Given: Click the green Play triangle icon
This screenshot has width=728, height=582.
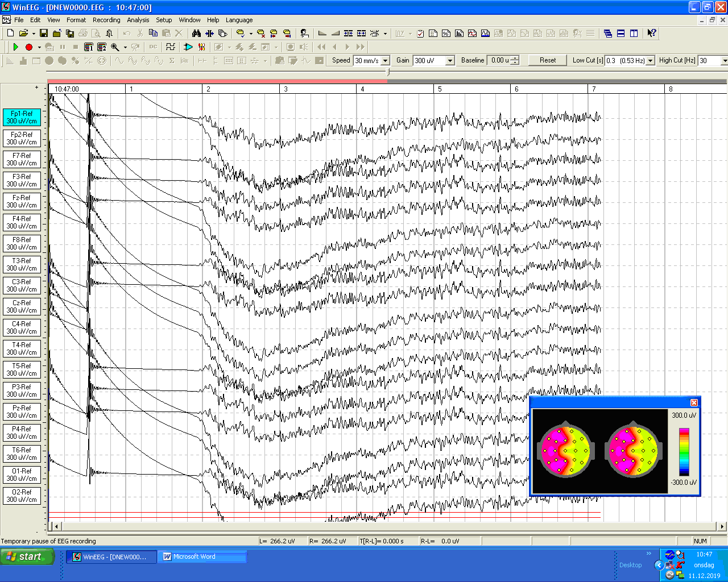Looking at the screenshot, I should point(16,47).
